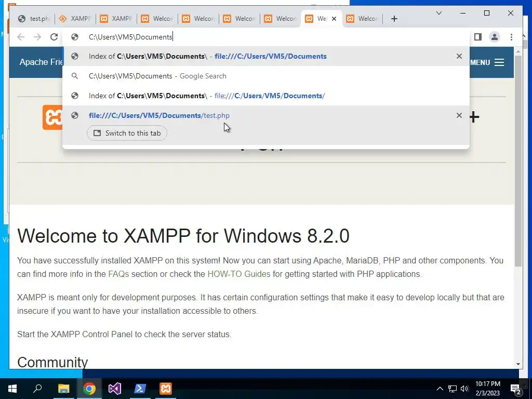The image size is (532, 399).
Task: Click the Switch to this tab button
Action: coord(127,133)
